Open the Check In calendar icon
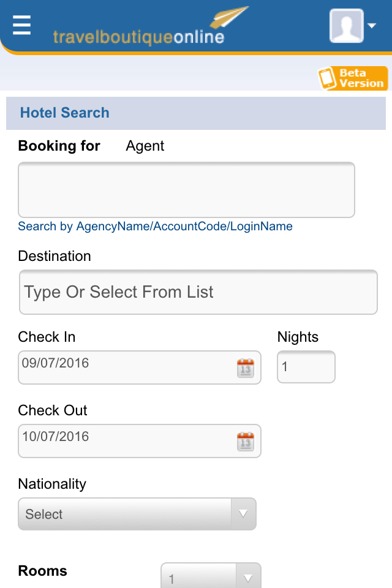This screenshot has height=588, width=392. (x=246, y=368)
